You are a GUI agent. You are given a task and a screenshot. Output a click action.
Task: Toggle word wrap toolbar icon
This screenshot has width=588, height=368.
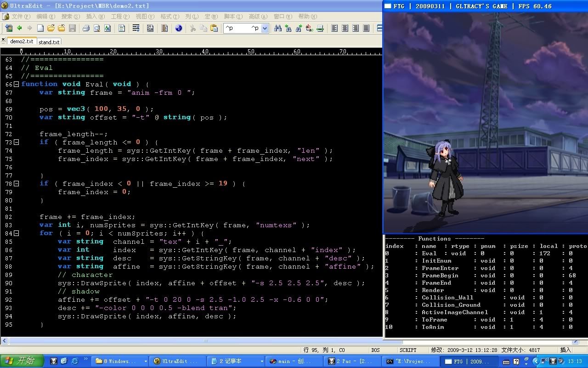tap(136, 28)
